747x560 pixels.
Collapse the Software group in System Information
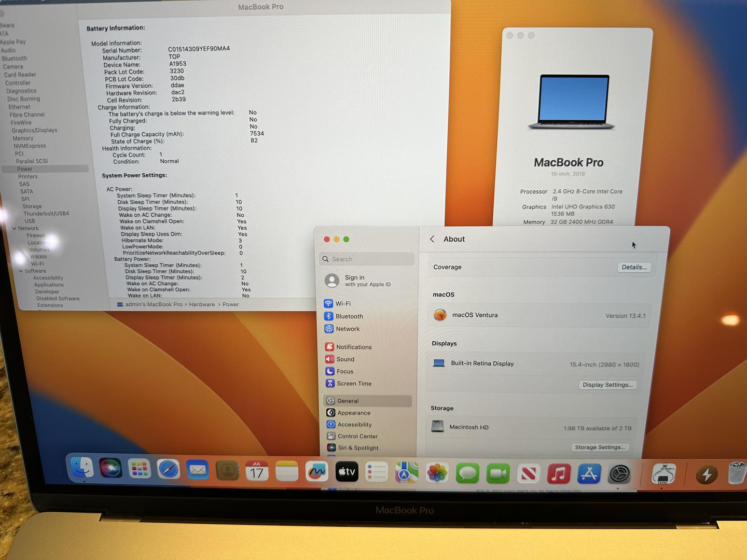pos(21,271)
